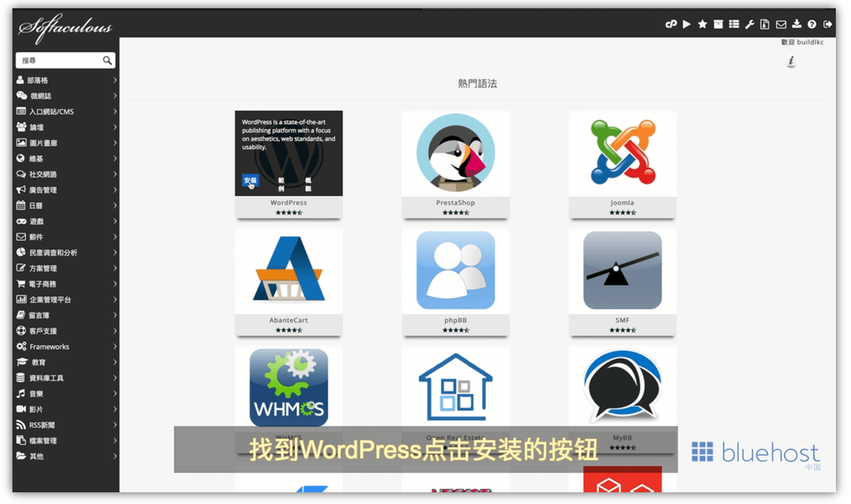Screen dimensions: 851x504
Task: Click the gamepad icon beside 遊戲
Action: click(22, 221)
